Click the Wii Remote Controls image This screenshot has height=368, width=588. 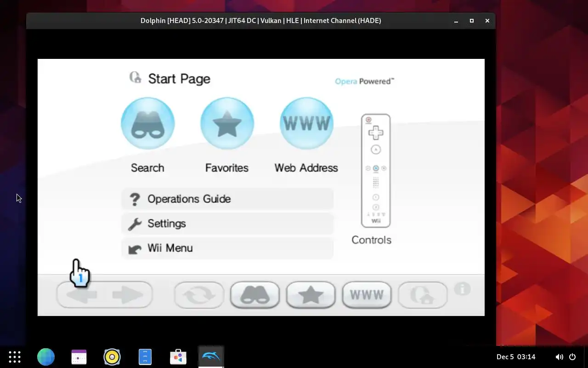point(376,171)
